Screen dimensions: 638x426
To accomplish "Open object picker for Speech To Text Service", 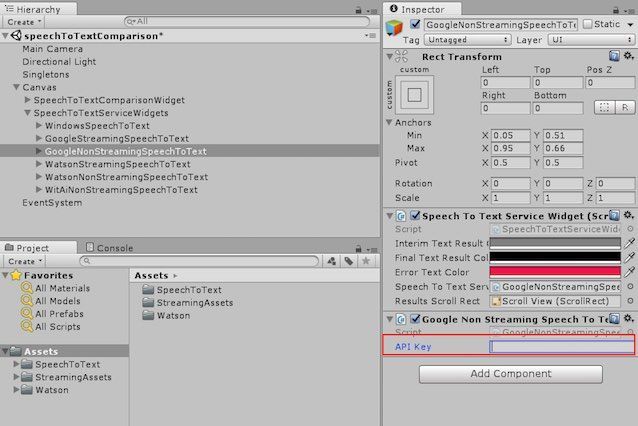I will click(x=630, y=286).
